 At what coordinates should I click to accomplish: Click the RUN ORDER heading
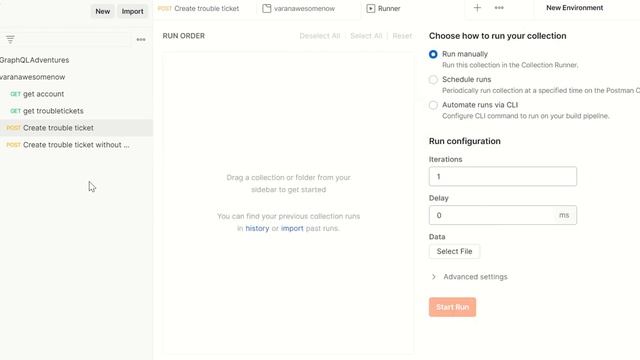click(x=184, y=36)
